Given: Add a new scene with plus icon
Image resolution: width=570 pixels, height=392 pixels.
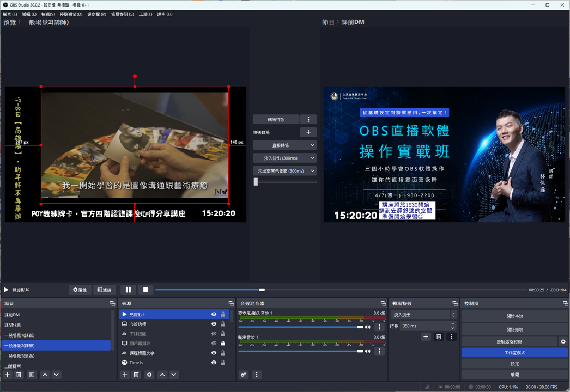Looking at the screenshot, I should pyautogui.click(x=8, y=375).
